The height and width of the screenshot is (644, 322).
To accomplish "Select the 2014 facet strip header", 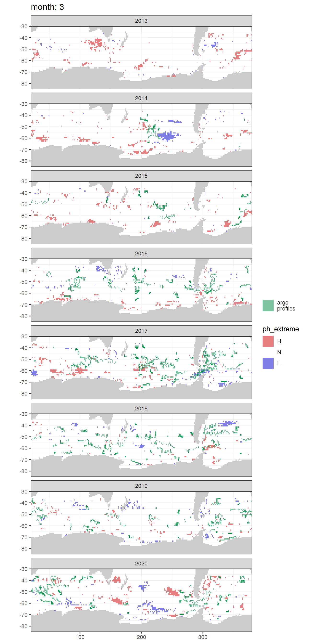I will coord(141,98).
